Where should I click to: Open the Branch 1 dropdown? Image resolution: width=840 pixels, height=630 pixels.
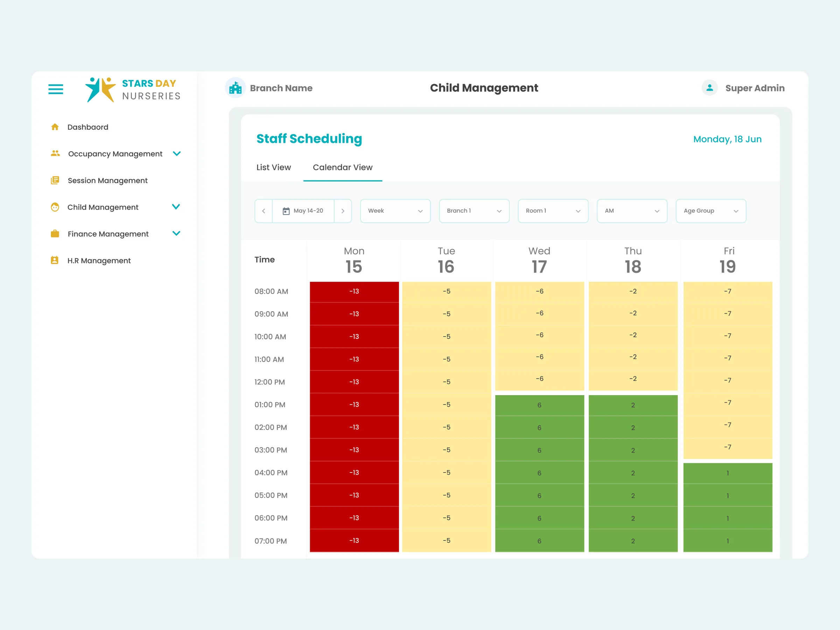(x=474, y=211)
